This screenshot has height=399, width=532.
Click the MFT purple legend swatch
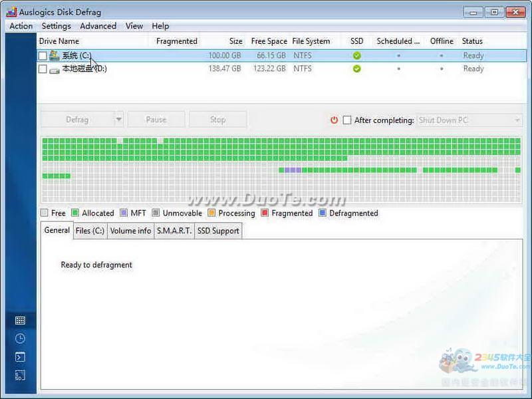124,213
